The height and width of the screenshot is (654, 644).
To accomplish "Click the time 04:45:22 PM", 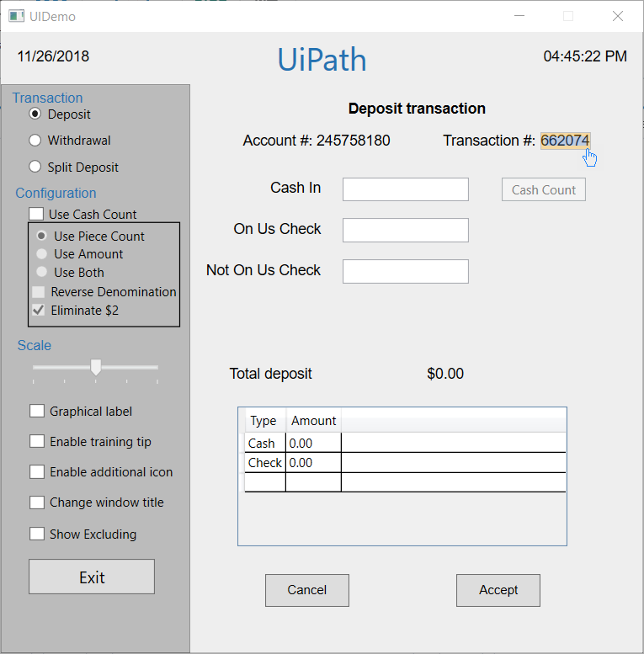I will [x=585, y=56].
